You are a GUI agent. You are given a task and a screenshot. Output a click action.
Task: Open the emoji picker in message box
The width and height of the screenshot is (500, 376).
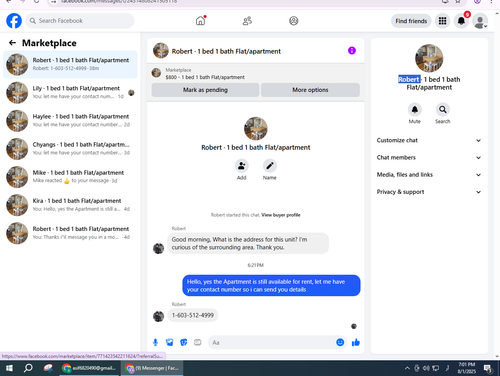tap(340, 342)
